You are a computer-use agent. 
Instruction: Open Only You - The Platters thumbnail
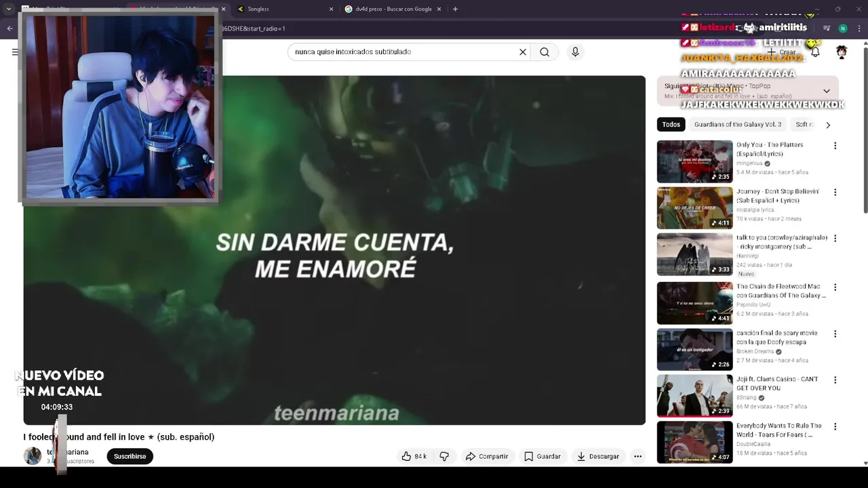pos(694,161)
